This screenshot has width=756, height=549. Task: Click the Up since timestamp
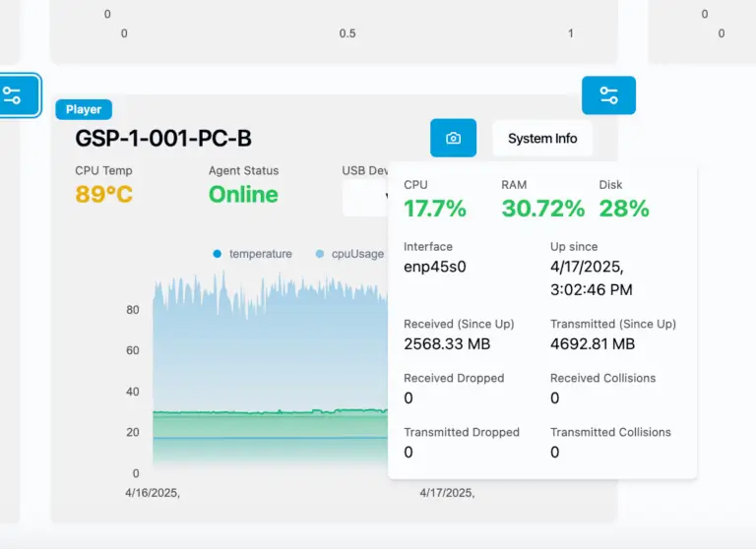592,277
